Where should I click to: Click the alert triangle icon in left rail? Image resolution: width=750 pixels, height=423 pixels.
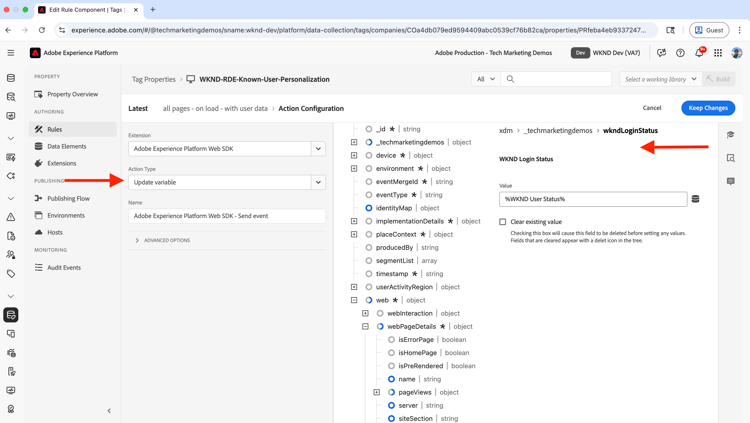[11, 217]
